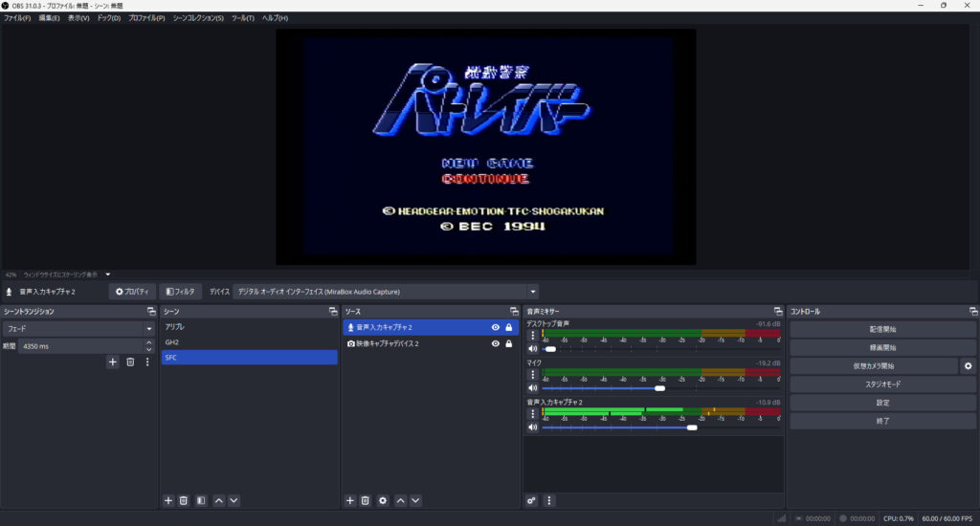Screen dimensions: 980x526
Task: Open source properties gear in ソース toolbar
Action: point(383,500)
